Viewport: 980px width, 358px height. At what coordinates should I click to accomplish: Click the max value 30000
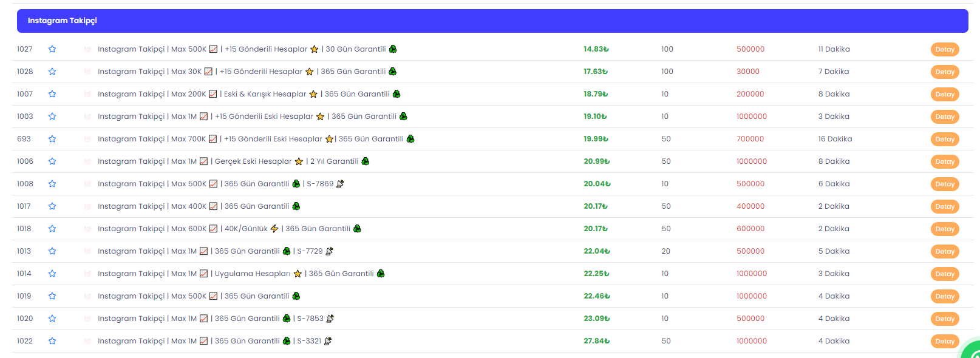(x=748, y=72)
